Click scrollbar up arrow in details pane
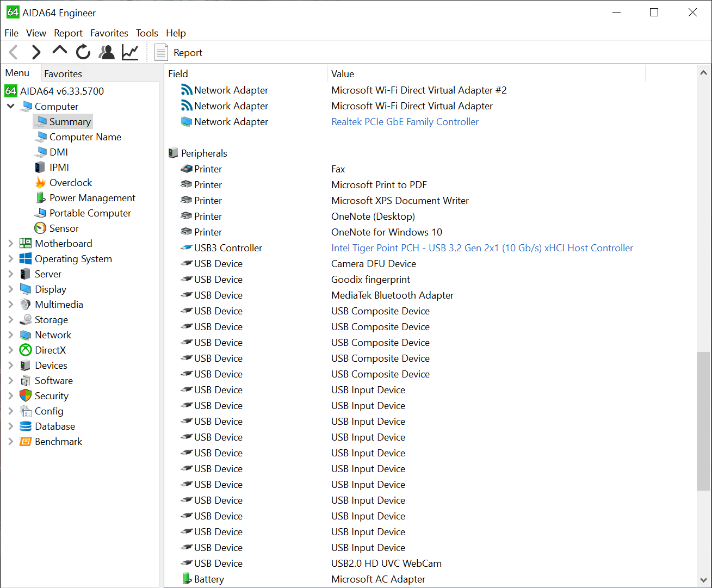This screenshot has width=712, height=588. click(x=703, y=73)
